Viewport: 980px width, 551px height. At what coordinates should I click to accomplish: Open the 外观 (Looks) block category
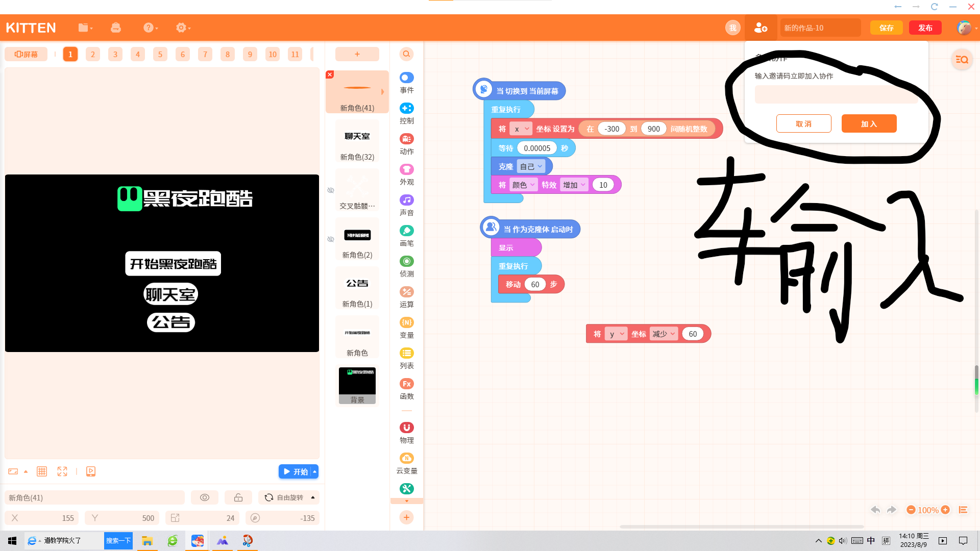(x=407, y=174)
